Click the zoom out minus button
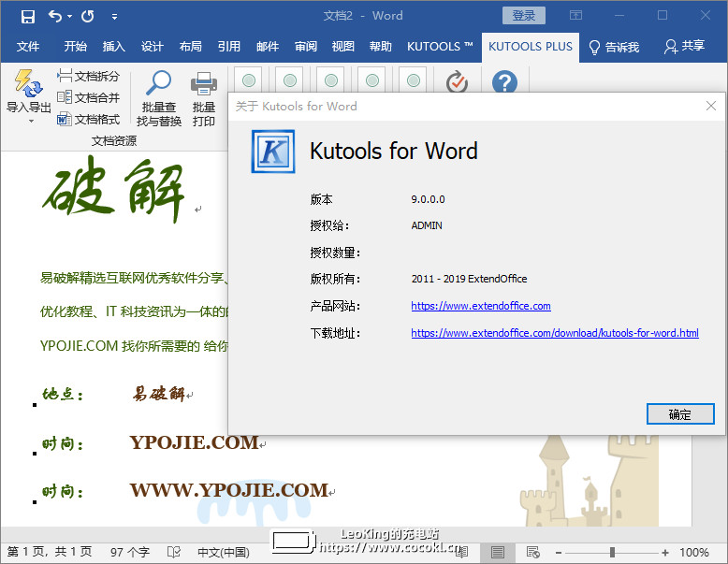This screenshot has height=564, width=728. (559, 553)
